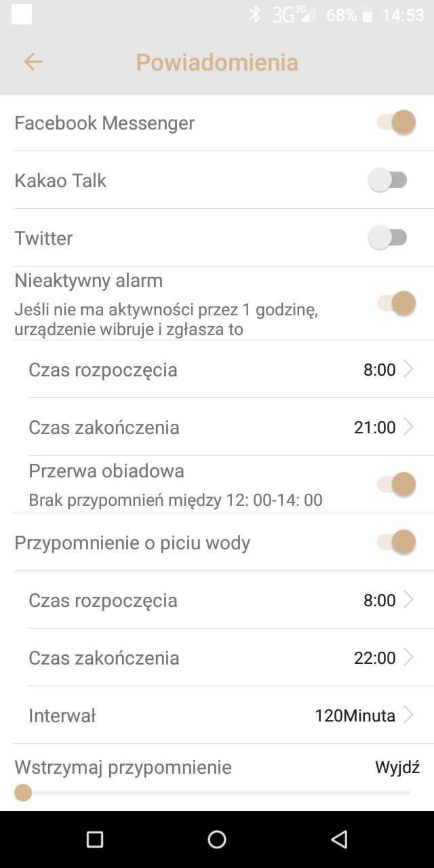434x868 pixels.
Task: Click the Wstrzymaj przypomnienie slider handle
Action: [23, 792]
